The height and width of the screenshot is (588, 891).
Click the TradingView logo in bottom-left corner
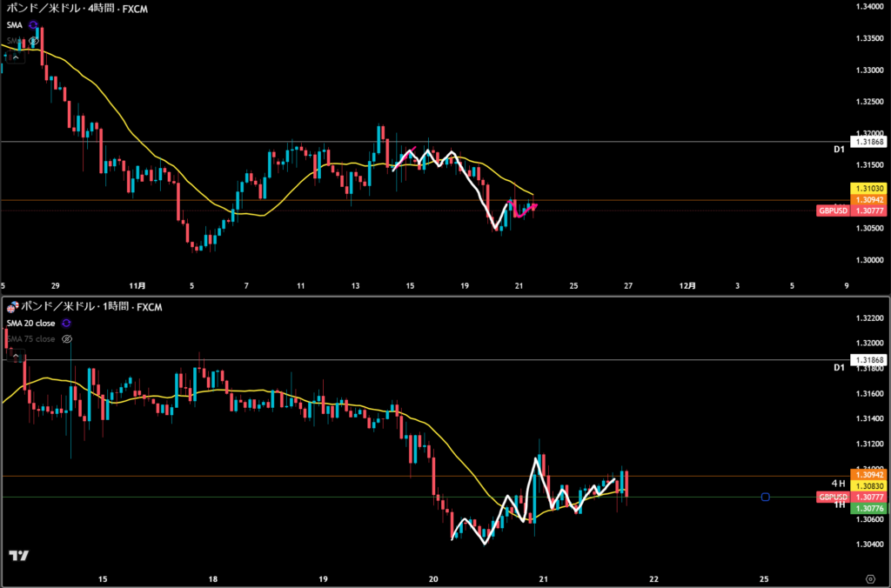click(18, 557)
